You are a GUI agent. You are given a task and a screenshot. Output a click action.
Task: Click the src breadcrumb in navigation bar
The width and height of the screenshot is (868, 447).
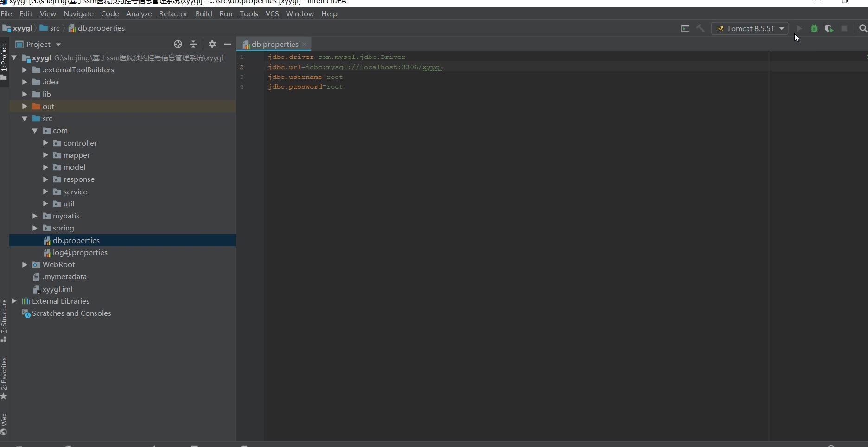click(x=54, y=28)
